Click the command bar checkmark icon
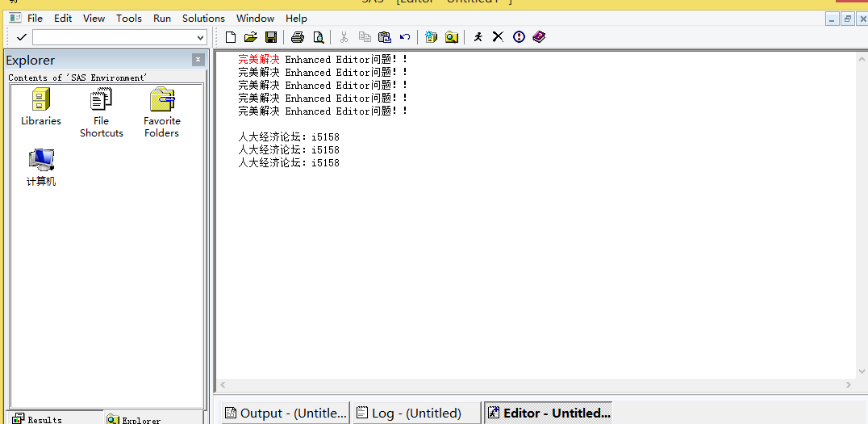 [x=22, y=37]
